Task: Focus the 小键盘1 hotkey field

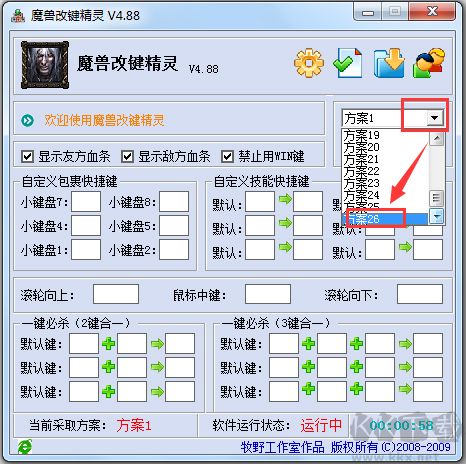Action: coord(86,250)
